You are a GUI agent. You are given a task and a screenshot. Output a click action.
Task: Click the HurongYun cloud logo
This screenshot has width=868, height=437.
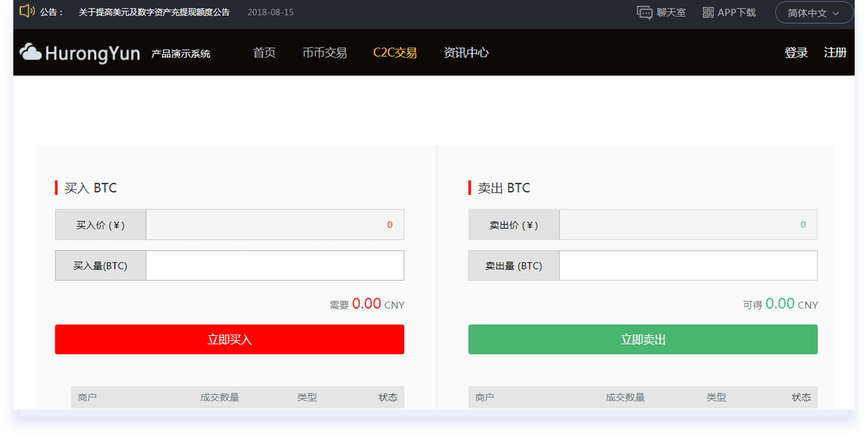pyautogui.click(x=31, y=53)
